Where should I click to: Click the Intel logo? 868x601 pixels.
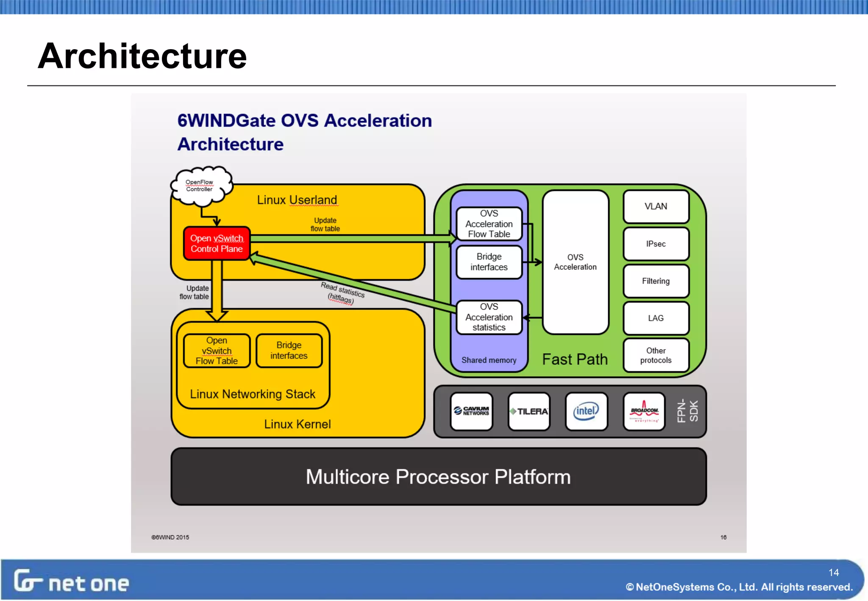(586, 411)
